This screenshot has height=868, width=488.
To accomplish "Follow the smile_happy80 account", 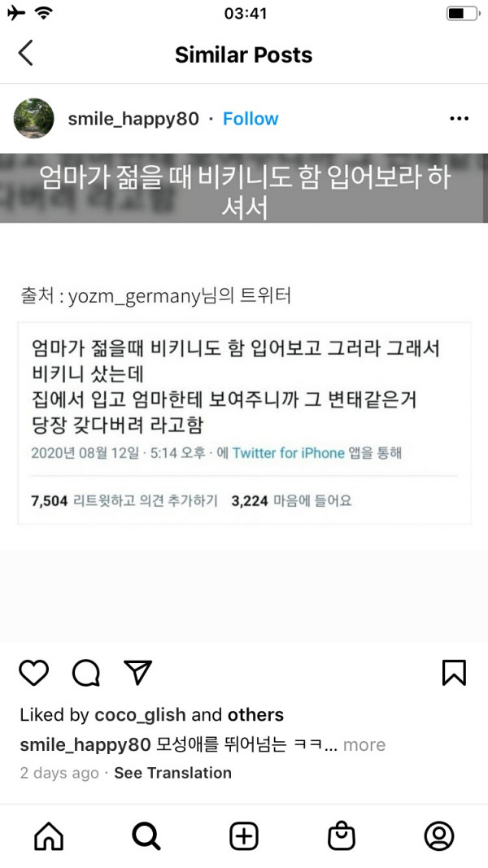I will coord(251,119).
